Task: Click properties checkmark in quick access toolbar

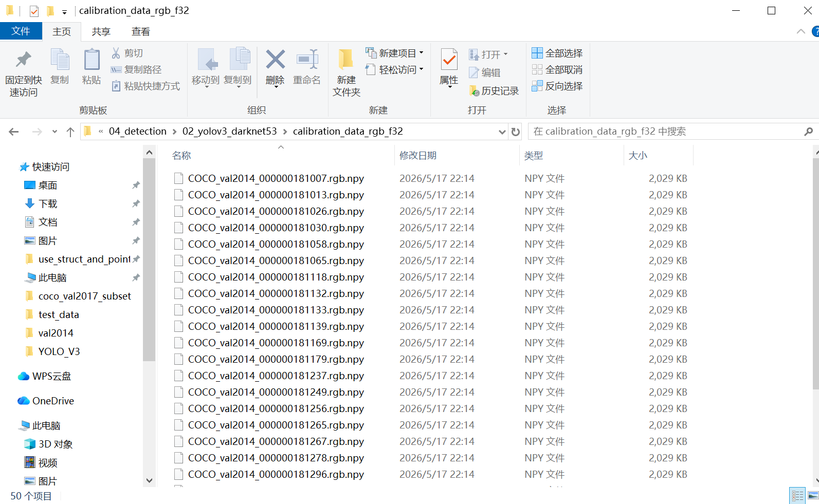Action: (x=34, y=11)
